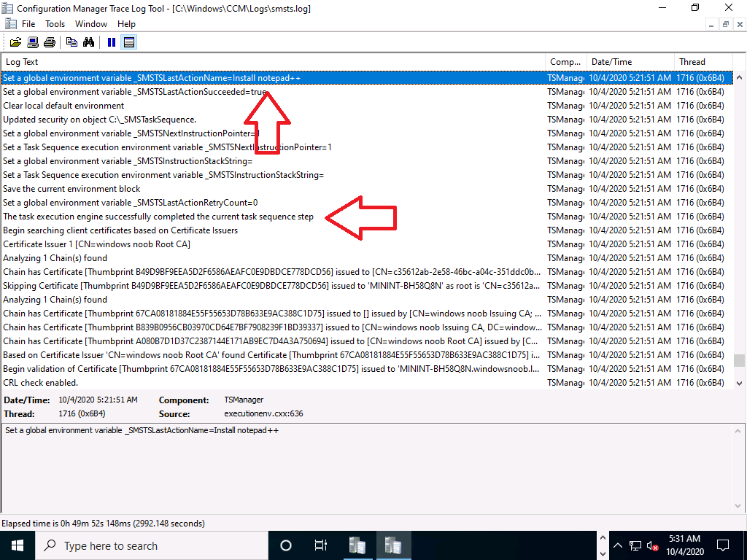Viewport: 747px width, 560px height.
Task: Click the document icon left of File menu
Action: [x=10, y=24]
